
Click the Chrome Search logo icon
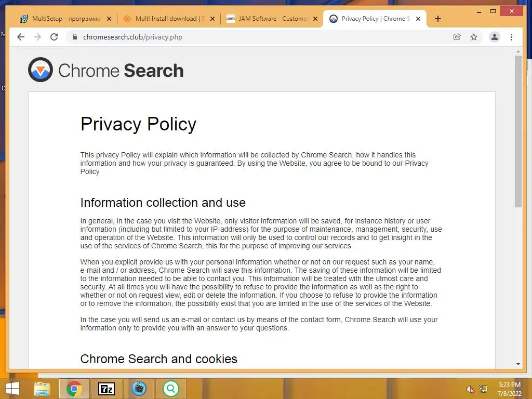coord(41,70)
